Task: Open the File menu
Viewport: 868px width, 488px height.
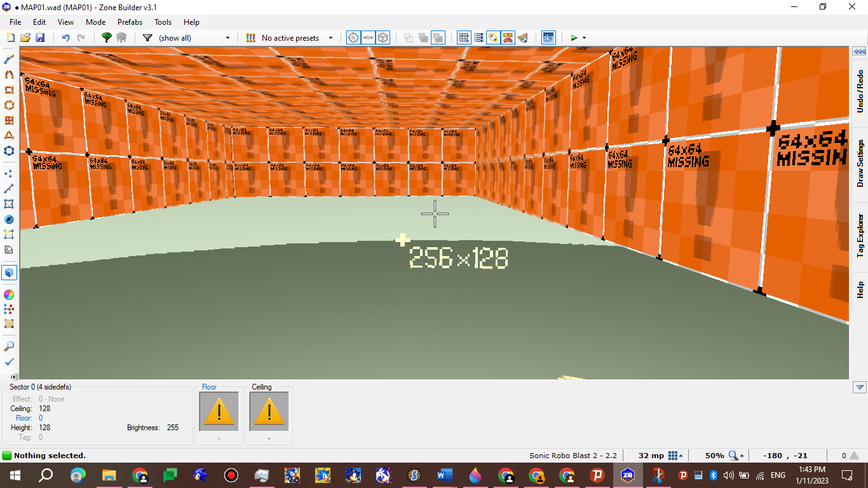Action: [15, 22]
